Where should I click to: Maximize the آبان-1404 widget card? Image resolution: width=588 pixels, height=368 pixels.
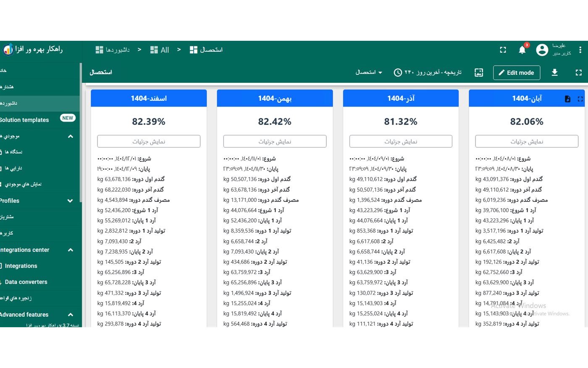580,99
